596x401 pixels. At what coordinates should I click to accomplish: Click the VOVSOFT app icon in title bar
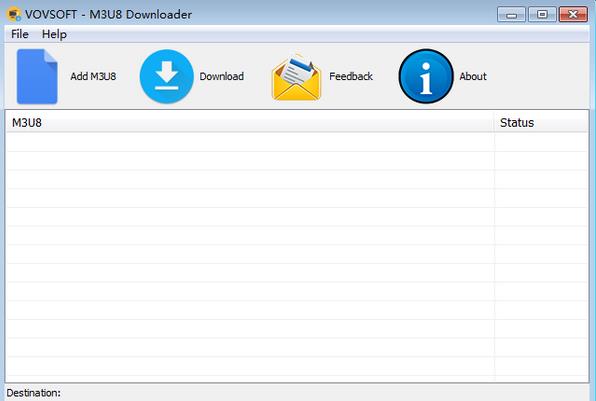coord(14,14)
